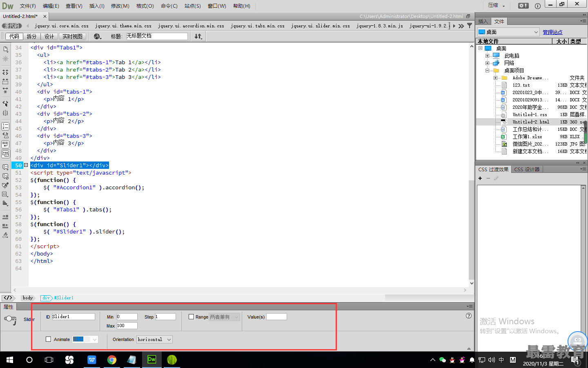Click wrap tag icon
Viewport: 588px width, 368px height.
point(5,185)
